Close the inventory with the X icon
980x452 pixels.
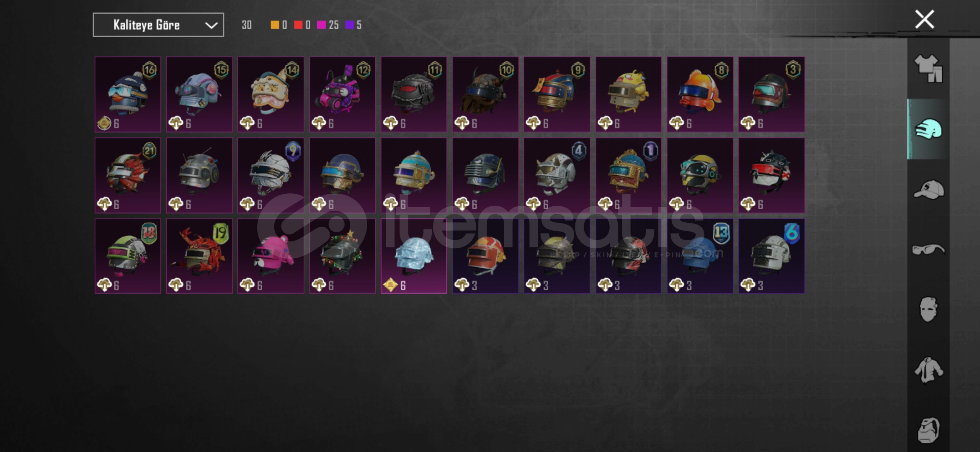coord(924,19)
